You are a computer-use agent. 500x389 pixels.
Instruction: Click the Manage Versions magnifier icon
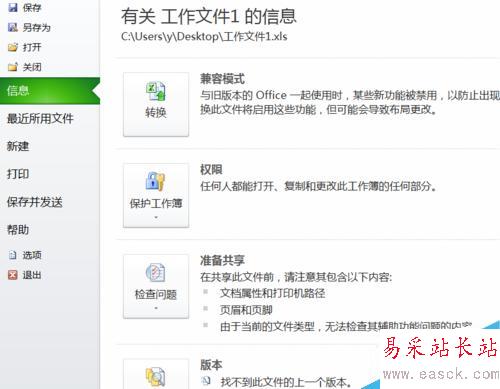155,377
